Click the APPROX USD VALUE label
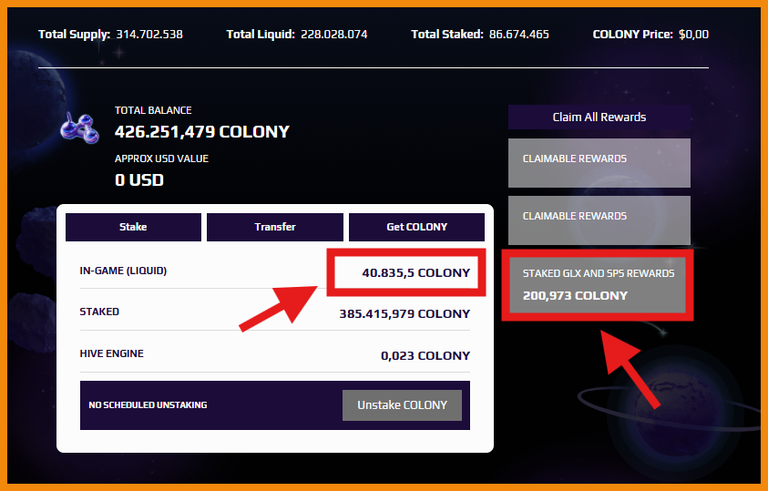Image resolution: width=768 pixels, height=491 pixels. (x=162, y=159)
